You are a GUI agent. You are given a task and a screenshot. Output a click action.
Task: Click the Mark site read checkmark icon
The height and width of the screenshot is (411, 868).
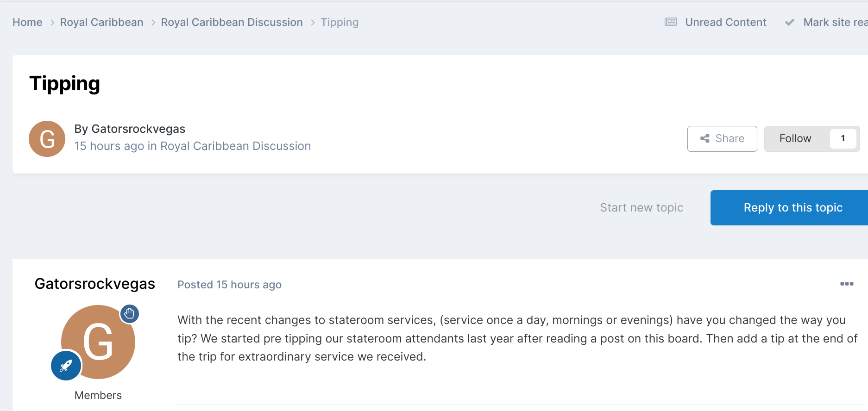[790, 22]
